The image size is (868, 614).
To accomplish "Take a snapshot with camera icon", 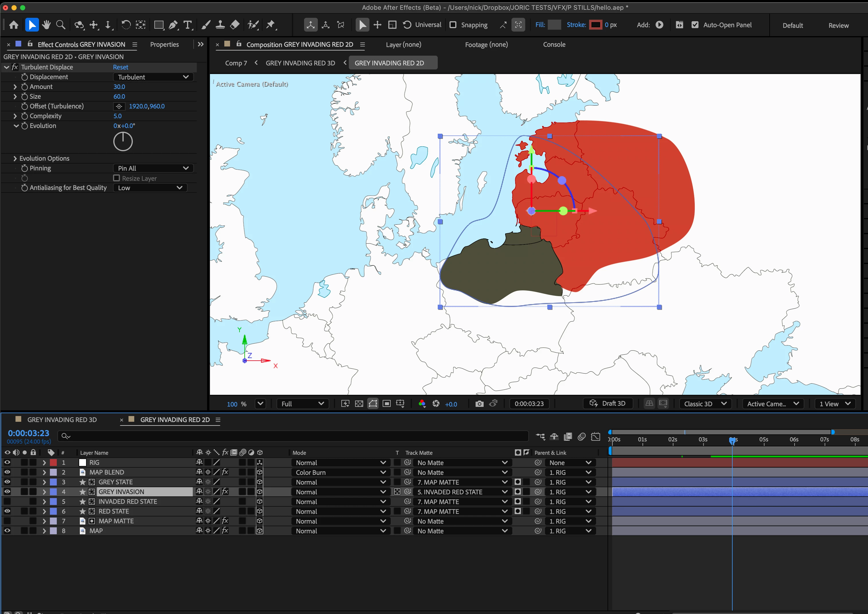I will point(479,404).
